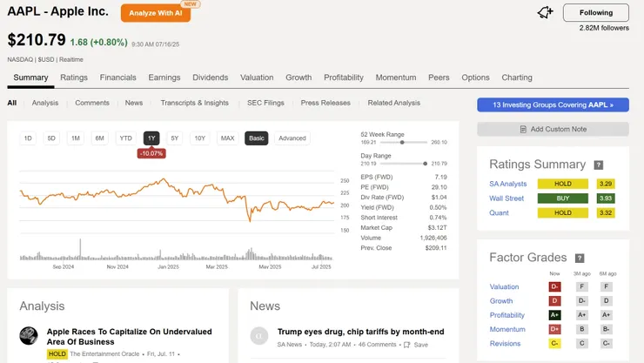Click The Entertainment Oracle author name
The width and height of the screenshot is (644, 363).
click(x=104, y=353)
